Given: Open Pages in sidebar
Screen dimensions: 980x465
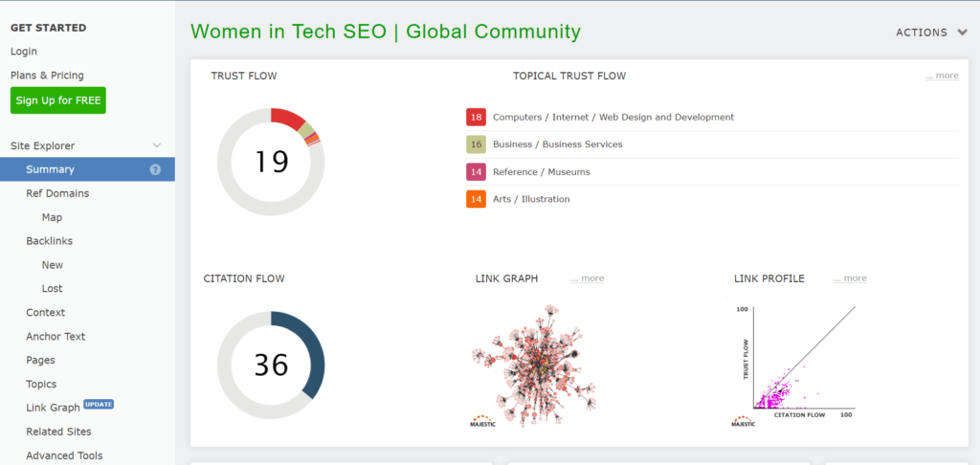Looking at the screenshot, I should (x=40, y=360).
